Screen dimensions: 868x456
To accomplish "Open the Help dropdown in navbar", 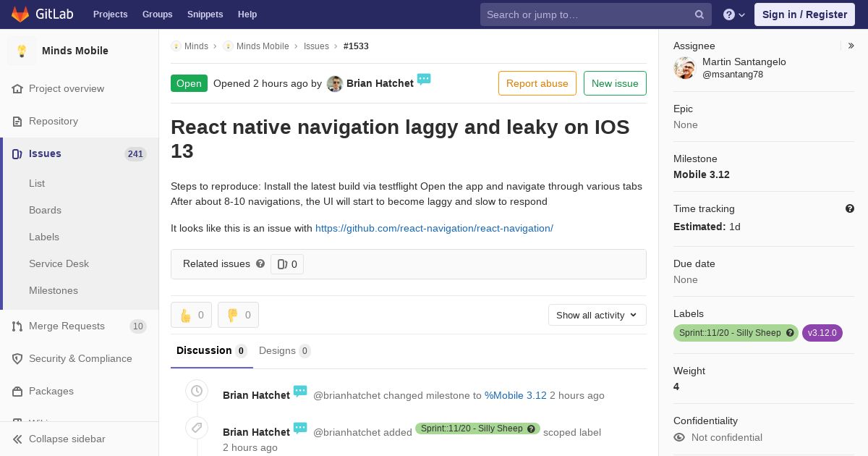I will click(733, 14).
